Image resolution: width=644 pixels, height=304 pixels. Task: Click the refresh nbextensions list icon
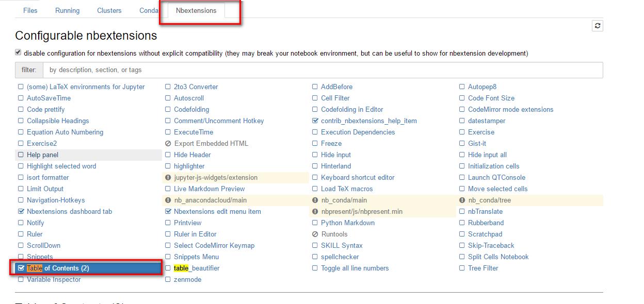pos(598,26)
